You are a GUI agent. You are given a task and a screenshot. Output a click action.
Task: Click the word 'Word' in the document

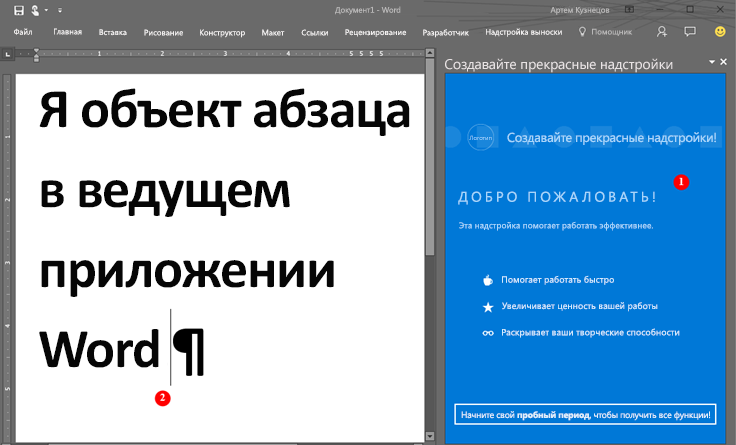(x=100, y=349)
